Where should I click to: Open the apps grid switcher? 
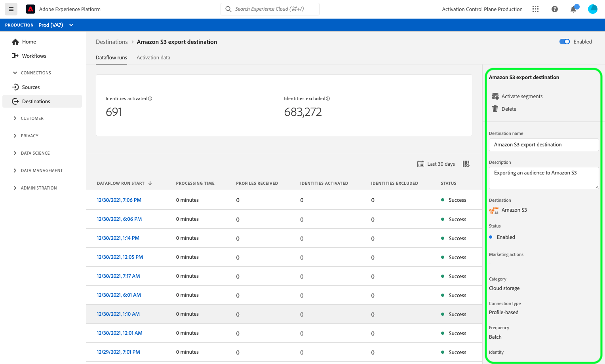(x=535, y=9)
